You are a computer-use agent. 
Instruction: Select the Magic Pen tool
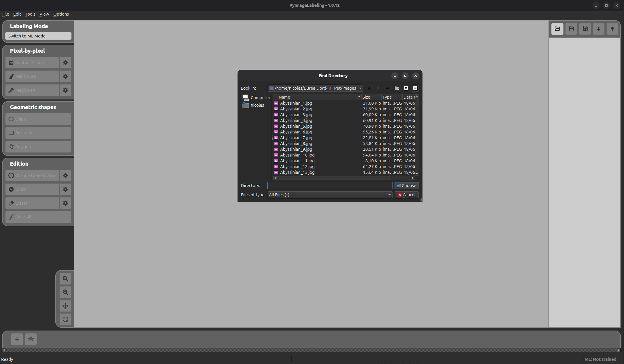32,90
